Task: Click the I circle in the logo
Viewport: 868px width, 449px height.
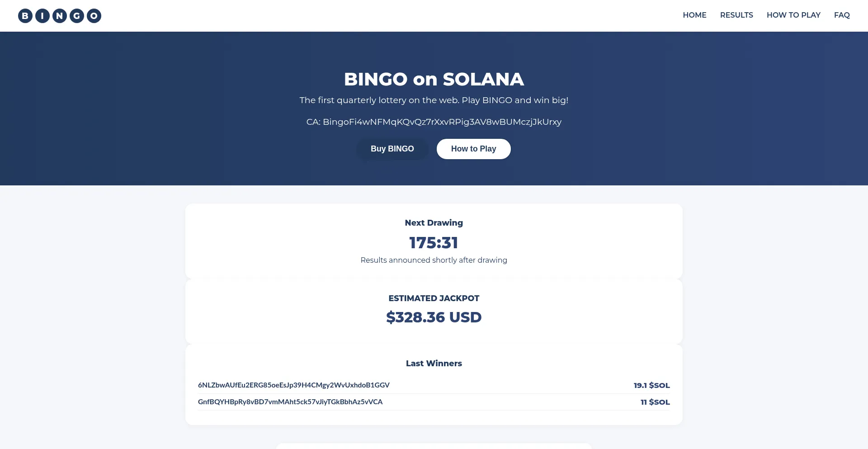Action: [x=42, y=16]
